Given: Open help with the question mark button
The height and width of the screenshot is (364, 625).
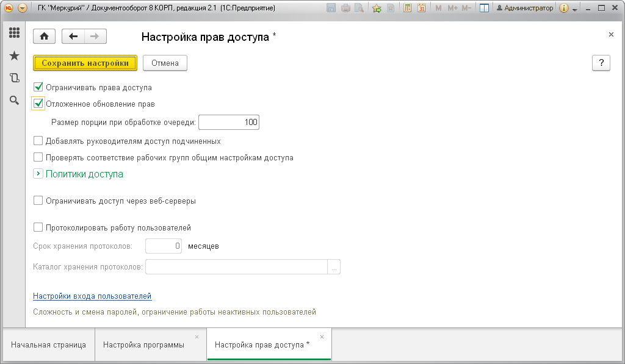Looking at the screenshot, I should tap(601, 63).
